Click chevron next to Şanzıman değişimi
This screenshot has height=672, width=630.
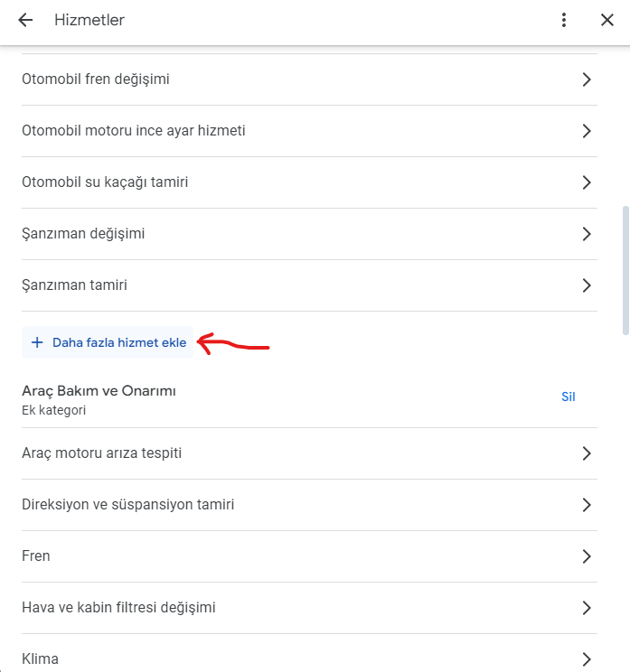click(x=587, y=234)
